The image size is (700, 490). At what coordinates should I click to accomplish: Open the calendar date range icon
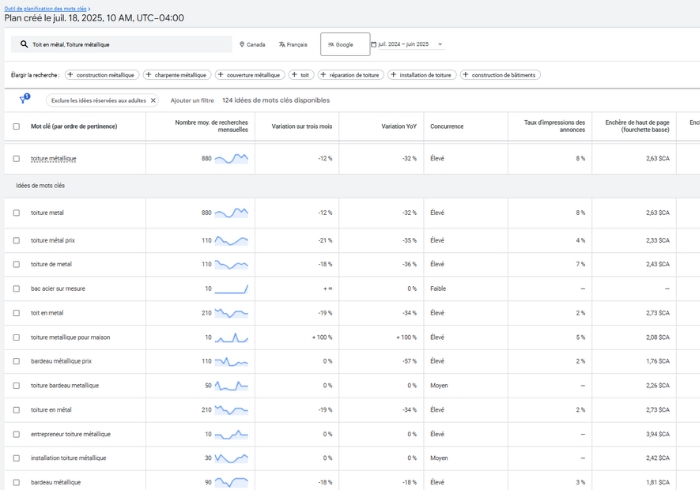pyautogui.click(x=374, y=44)
